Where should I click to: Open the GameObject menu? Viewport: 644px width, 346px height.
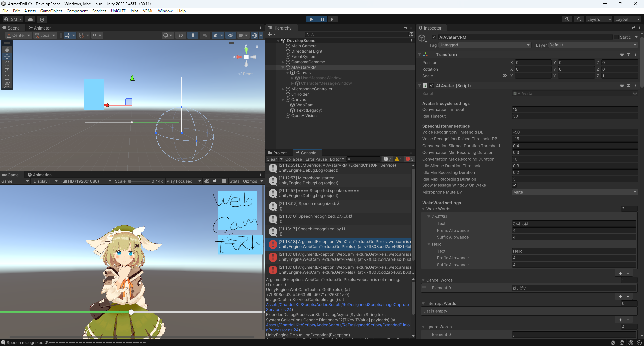click(x=51, y=11)
